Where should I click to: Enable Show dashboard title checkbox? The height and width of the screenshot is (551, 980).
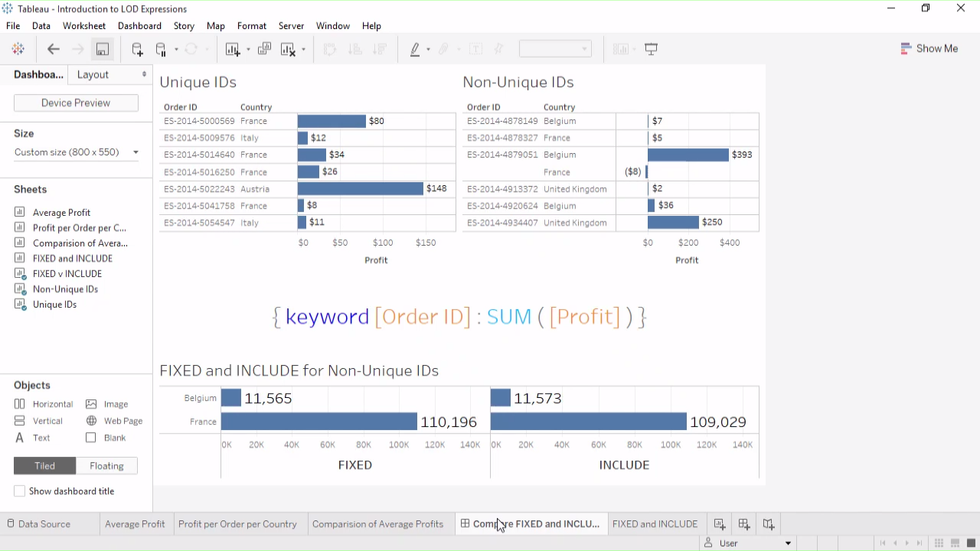tap(20, 491)
